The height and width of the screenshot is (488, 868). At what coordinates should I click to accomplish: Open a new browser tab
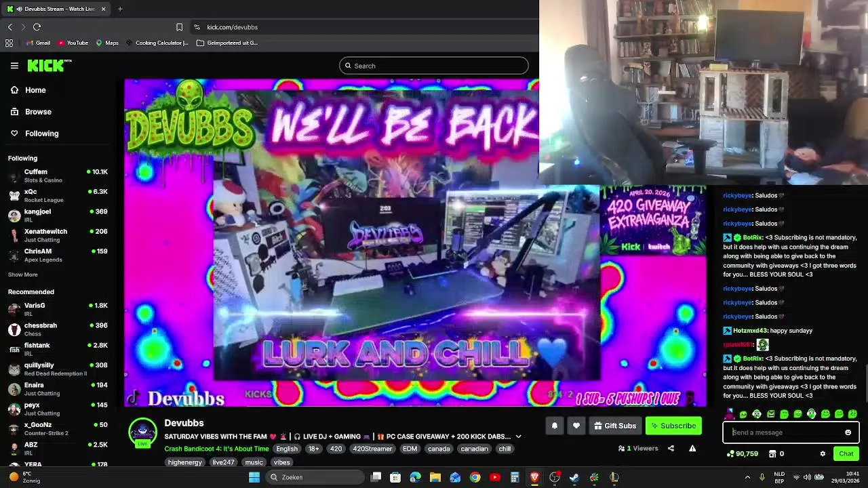(x=120, y=9)
